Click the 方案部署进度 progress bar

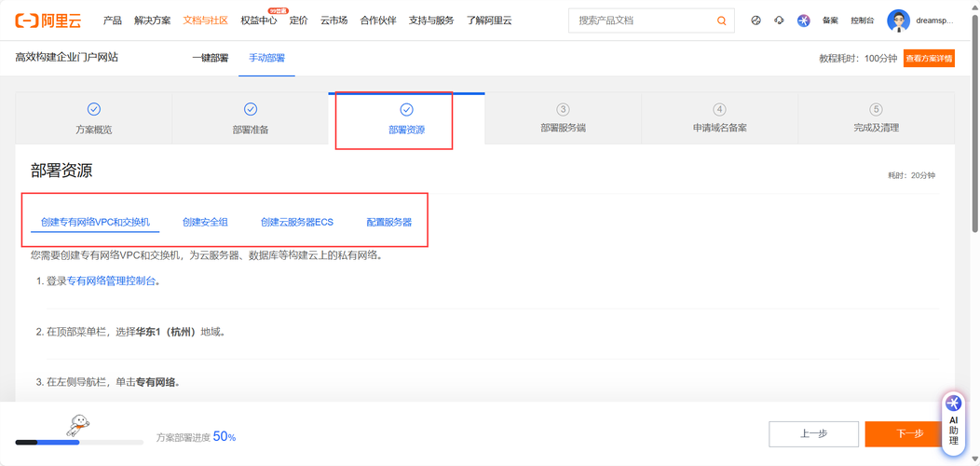[x=79, y=442]
